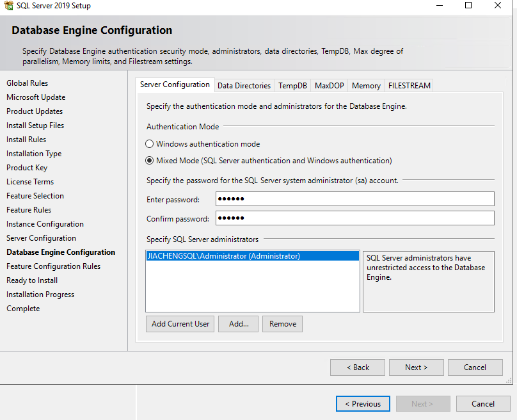The width and height of the screenshot is (517, 420).
Task: Select Windows authentication mode radio button
Action: 150,144
